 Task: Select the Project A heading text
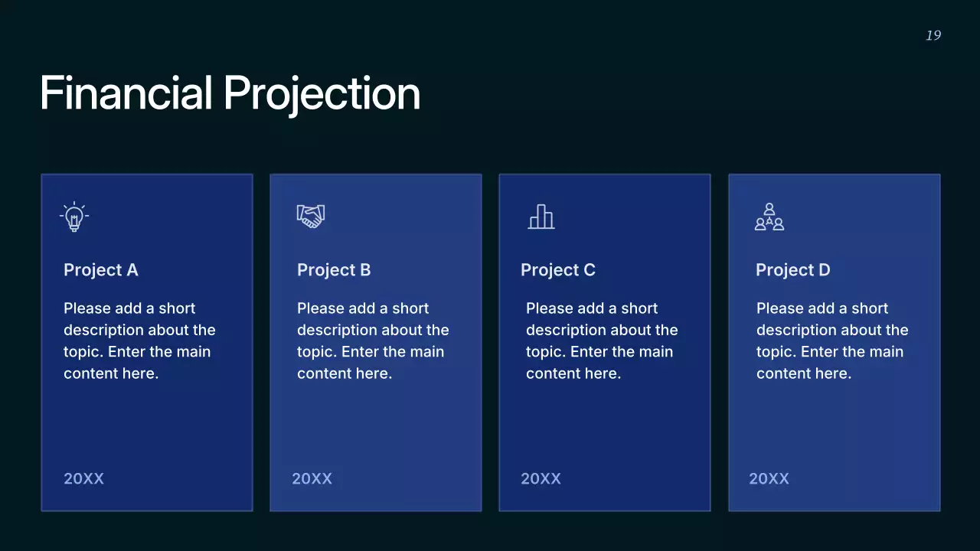[x=101, y=270]
